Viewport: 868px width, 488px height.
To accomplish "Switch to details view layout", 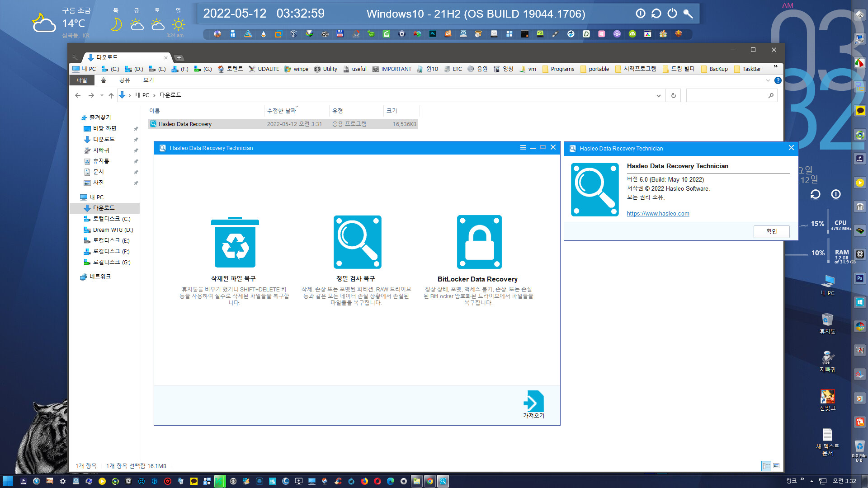I will (x=766, y=466).
